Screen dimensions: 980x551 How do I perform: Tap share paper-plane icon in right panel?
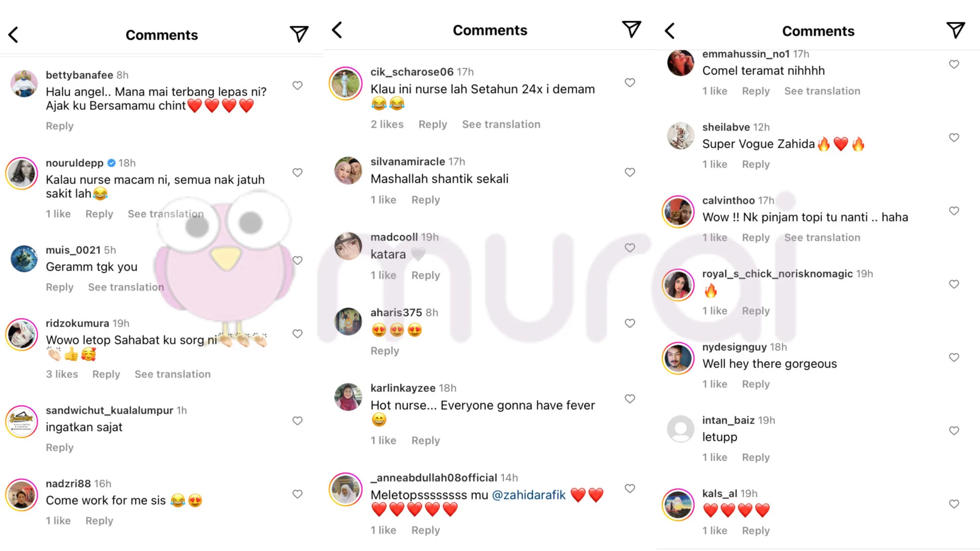click(x=955, y=30)
